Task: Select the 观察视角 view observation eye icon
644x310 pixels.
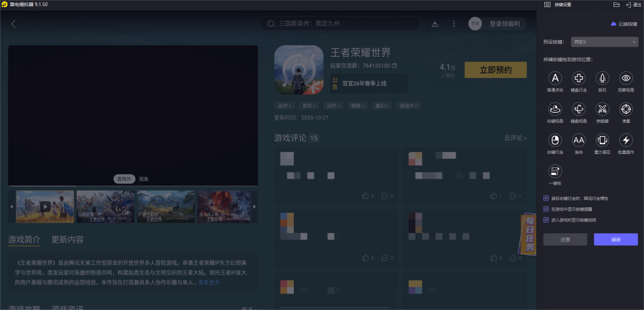Action: 626,79
